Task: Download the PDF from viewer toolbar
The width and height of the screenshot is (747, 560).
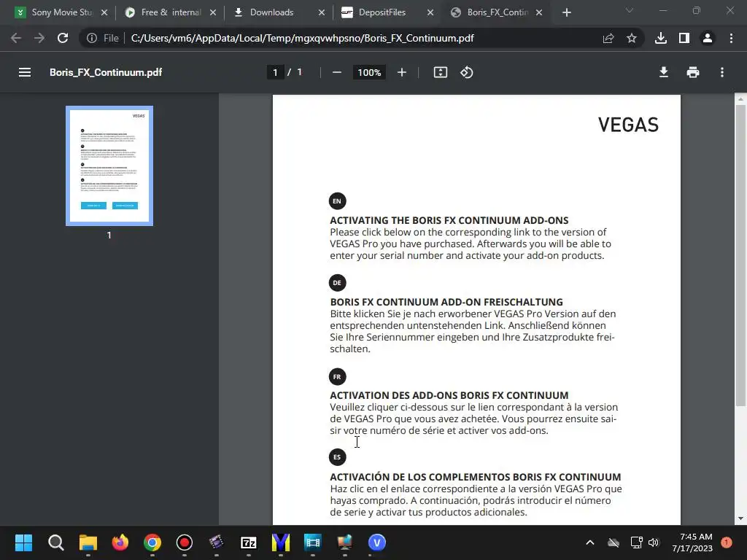Action: (x=663, y=72)
